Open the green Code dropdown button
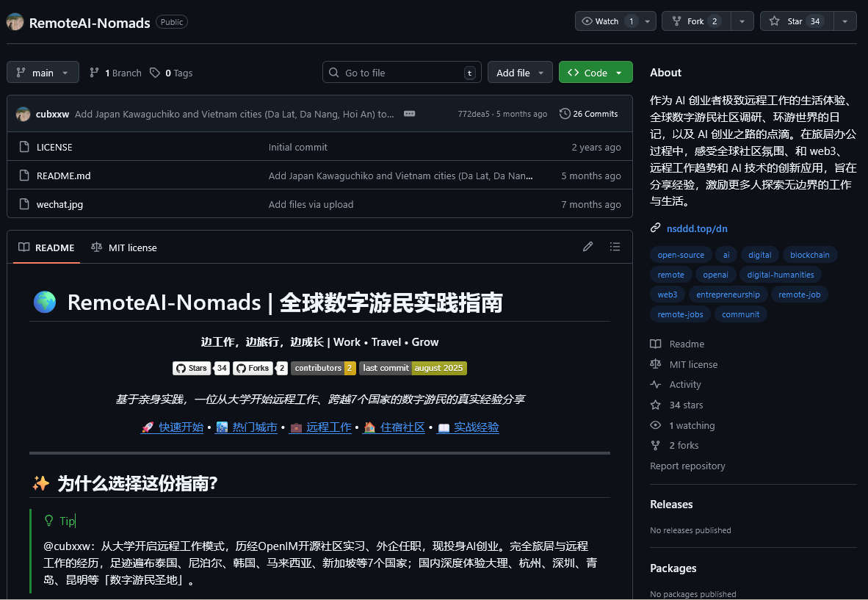Image resolution: width=868 pixels, height=600 pixels. tap(596, 73)
